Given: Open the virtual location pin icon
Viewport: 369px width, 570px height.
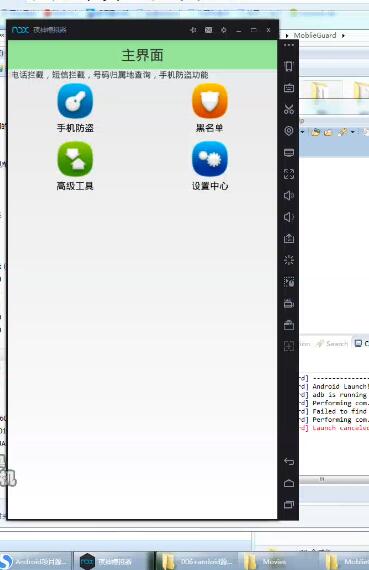Looking at the screenshot, I should (289, 131).
